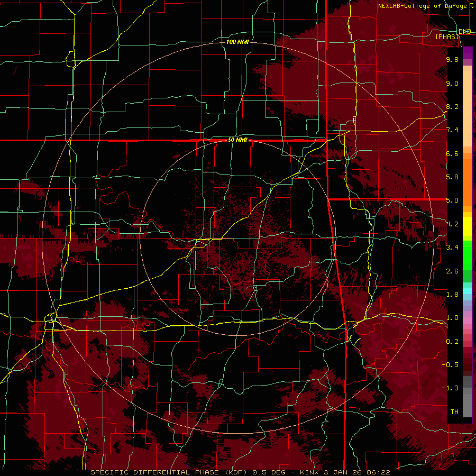Pick the orange segment of the color bar
The image size is (476, 476).
pos(467,182)
